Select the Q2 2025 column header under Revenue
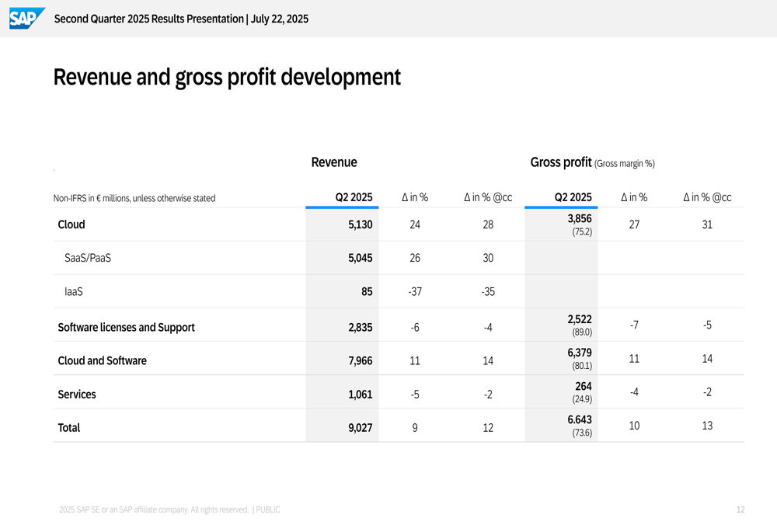 354,197
